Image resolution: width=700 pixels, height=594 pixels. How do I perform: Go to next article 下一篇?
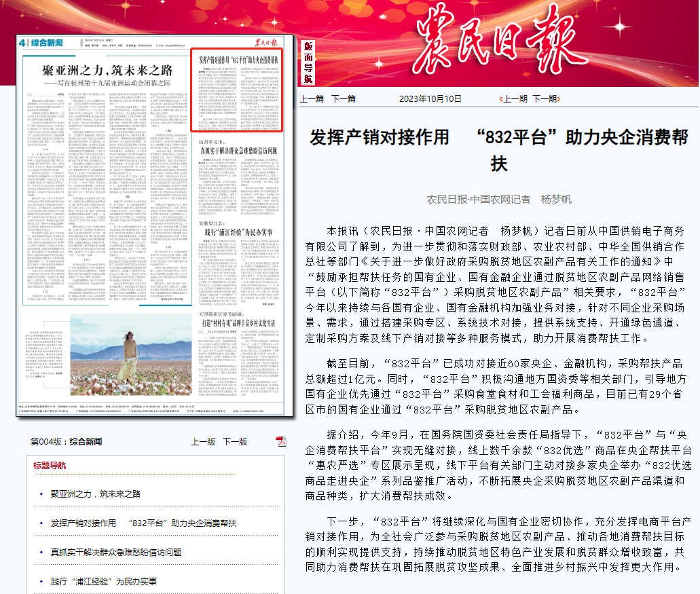tap(343, 98)
